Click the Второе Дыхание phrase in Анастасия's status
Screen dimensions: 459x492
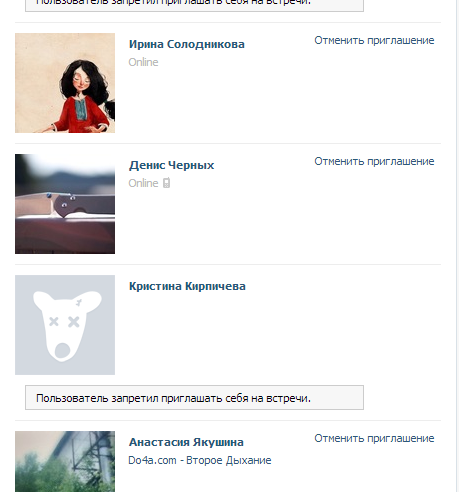click(229, 460)
